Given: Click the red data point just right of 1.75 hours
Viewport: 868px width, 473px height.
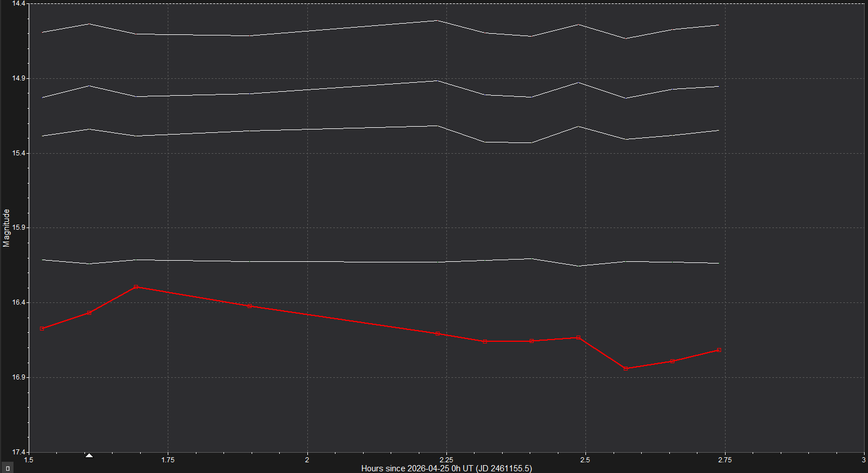Looking at the screenshot, I should [x=249, y=306].
